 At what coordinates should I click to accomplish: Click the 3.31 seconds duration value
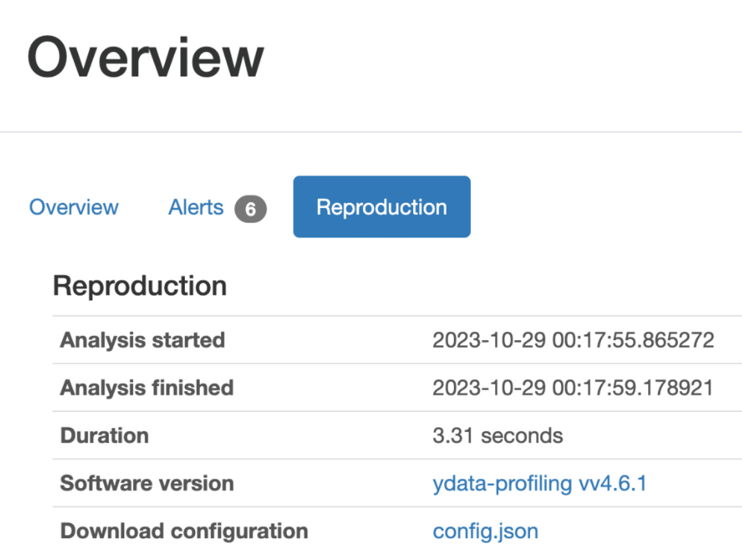(497, 436)
